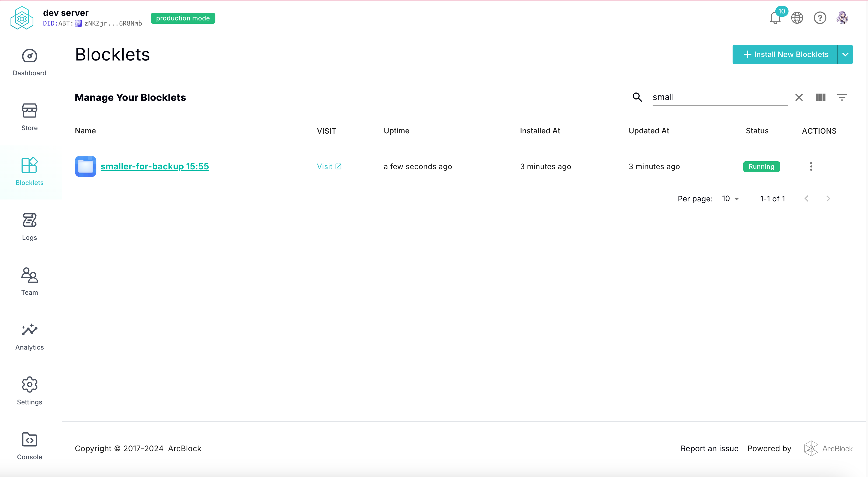Click the globe language icon
Image resolution: width=868 pixels, height=477 pixels.
click(x=797, y=18)
